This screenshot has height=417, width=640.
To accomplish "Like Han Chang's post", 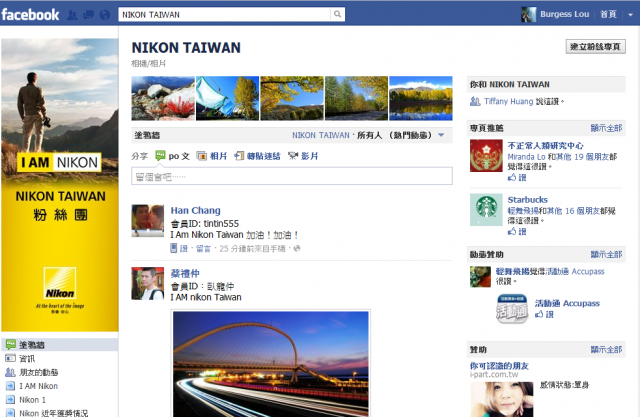I will [x=184, y=248].
